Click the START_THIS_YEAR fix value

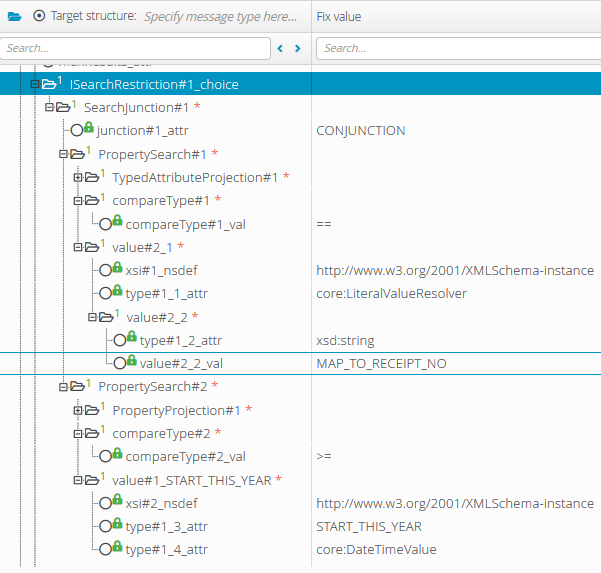point(369,527)
